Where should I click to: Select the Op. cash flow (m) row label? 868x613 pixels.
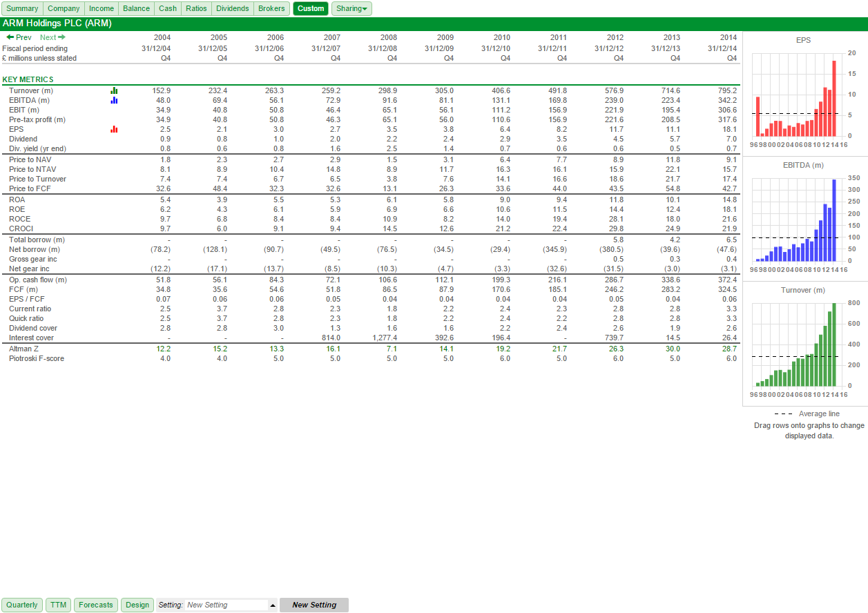(38, 280)
